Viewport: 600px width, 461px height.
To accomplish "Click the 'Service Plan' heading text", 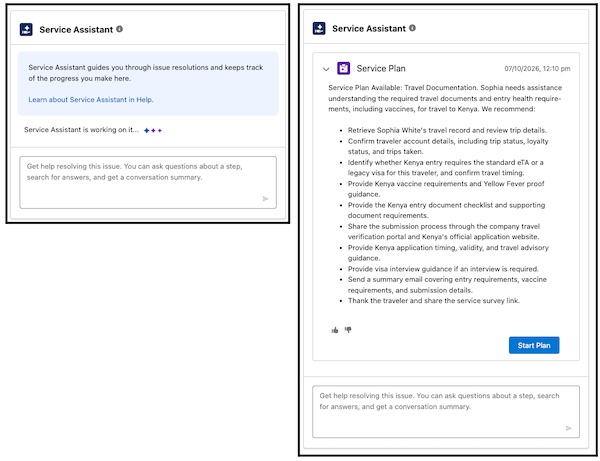I will coord(381,68).
